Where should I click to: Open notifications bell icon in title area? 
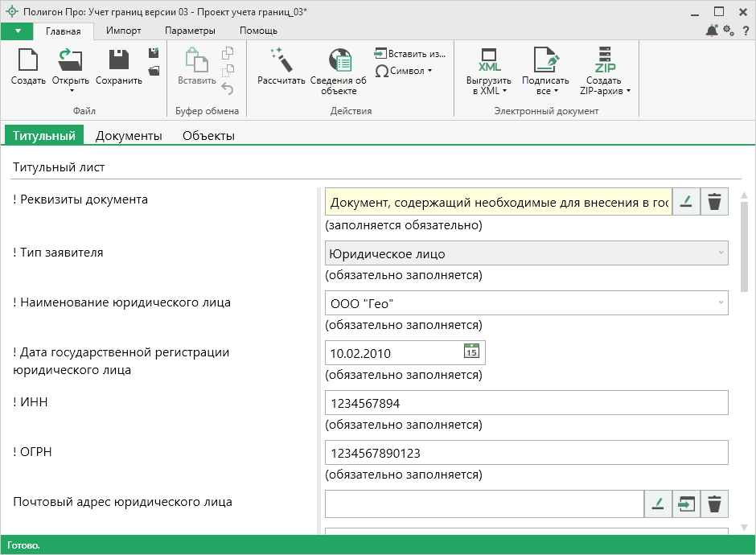coord(712,31)
